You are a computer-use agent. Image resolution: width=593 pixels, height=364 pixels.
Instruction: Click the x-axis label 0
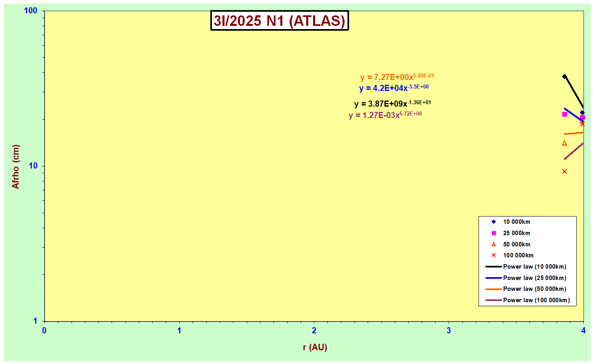coord(44,330)
